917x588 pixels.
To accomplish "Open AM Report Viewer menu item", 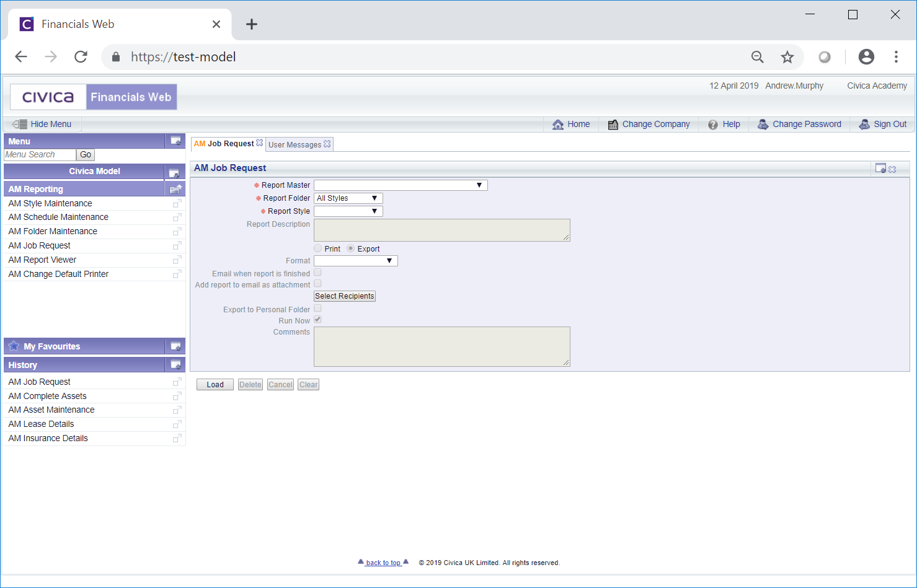I will 43,260.
